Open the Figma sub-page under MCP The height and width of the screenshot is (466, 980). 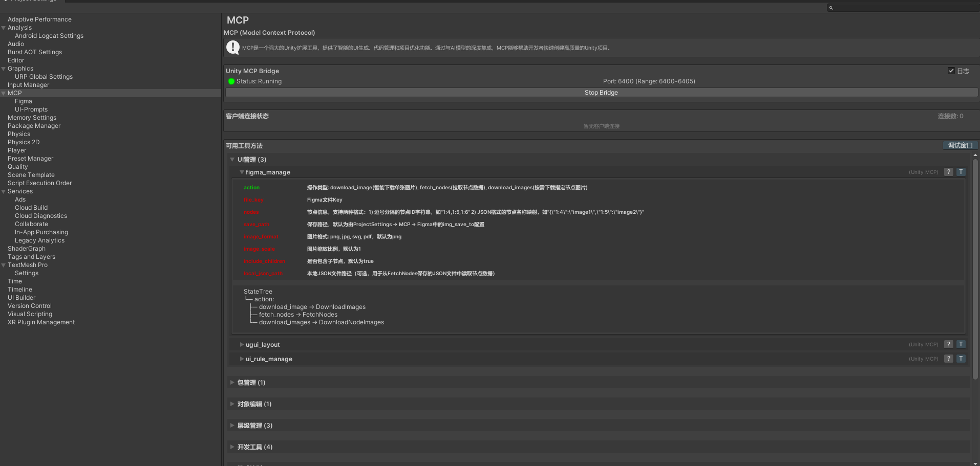click(24, 101)
